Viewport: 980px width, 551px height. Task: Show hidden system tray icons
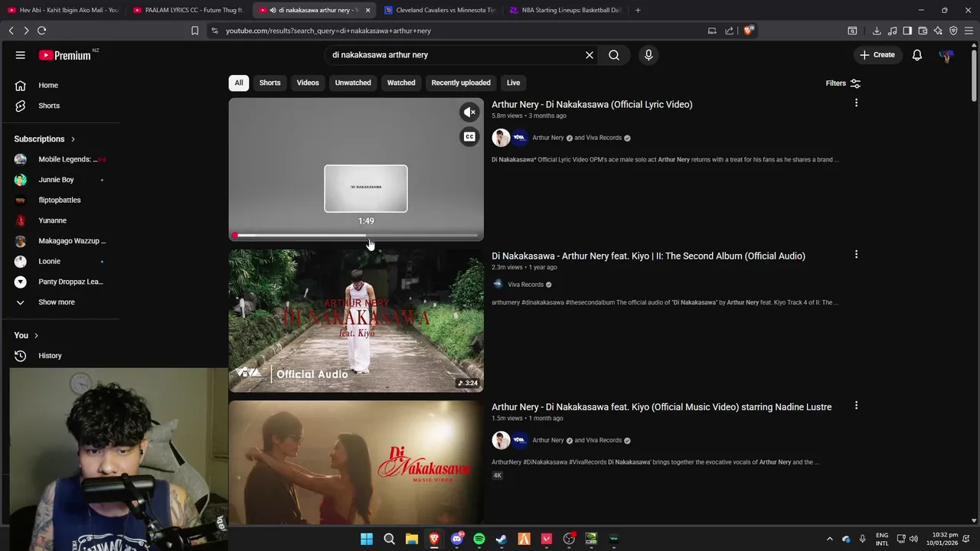pos(829,539)
